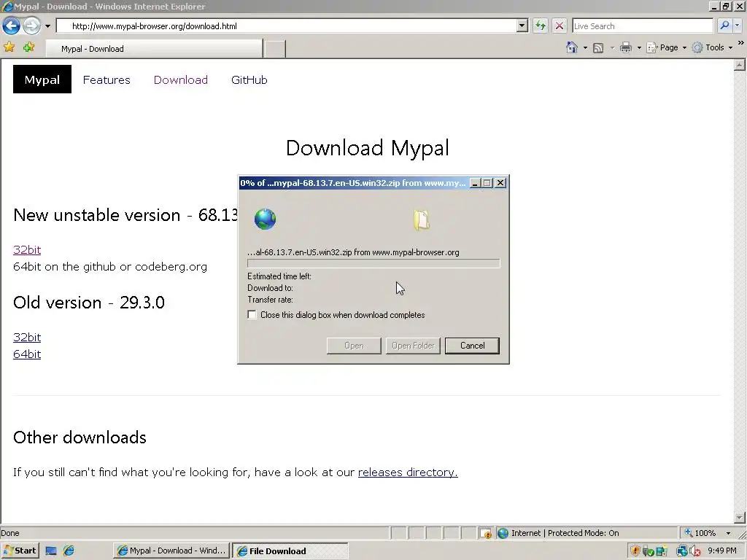Click the muted volume tray icon
The height and width of the screenshot is (560, 747).
pos(695,551)
